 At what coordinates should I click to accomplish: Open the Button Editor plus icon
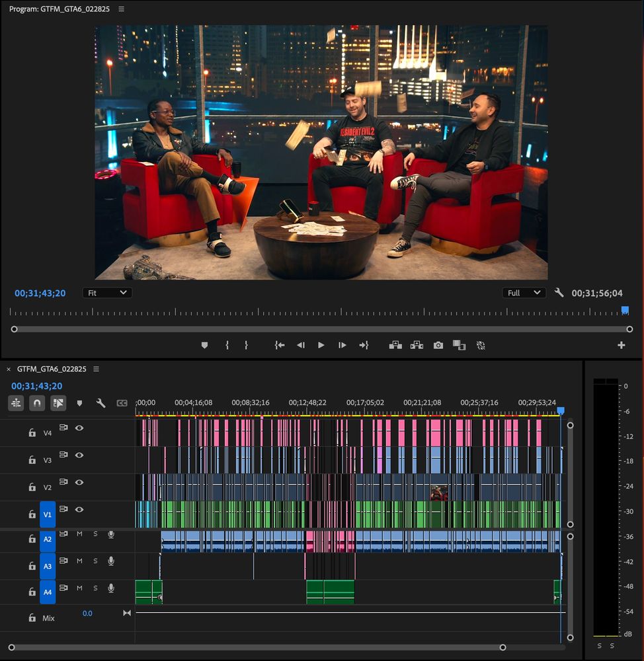click(x=622, y=345)
